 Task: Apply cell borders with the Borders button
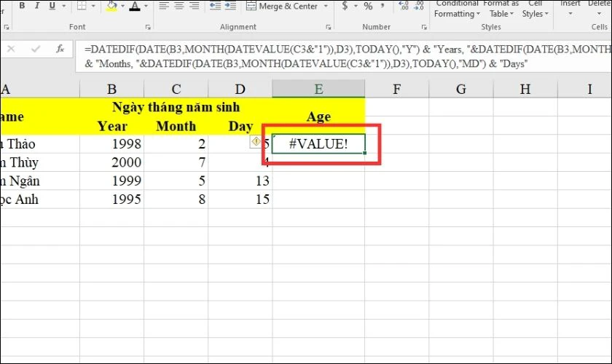[x=82, y=6]
